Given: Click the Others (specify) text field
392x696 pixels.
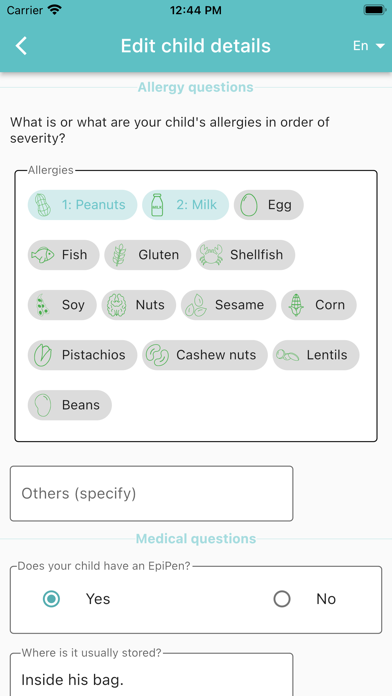Looking at the screenshot, I should point(151,494).
